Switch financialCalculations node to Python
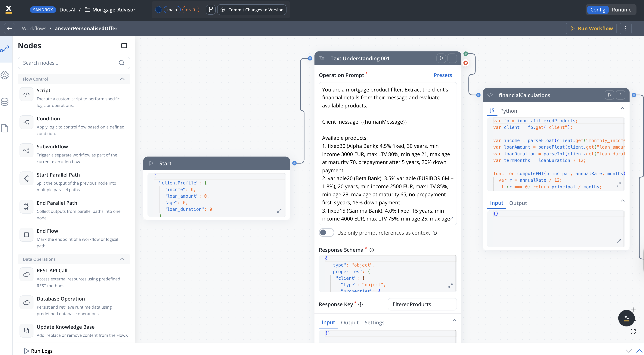 click(509, 111)
